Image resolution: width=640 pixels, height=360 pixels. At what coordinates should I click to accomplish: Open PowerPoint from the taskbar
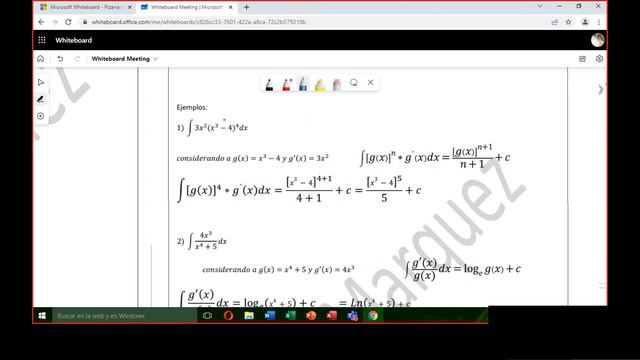(x=311, y=316)
